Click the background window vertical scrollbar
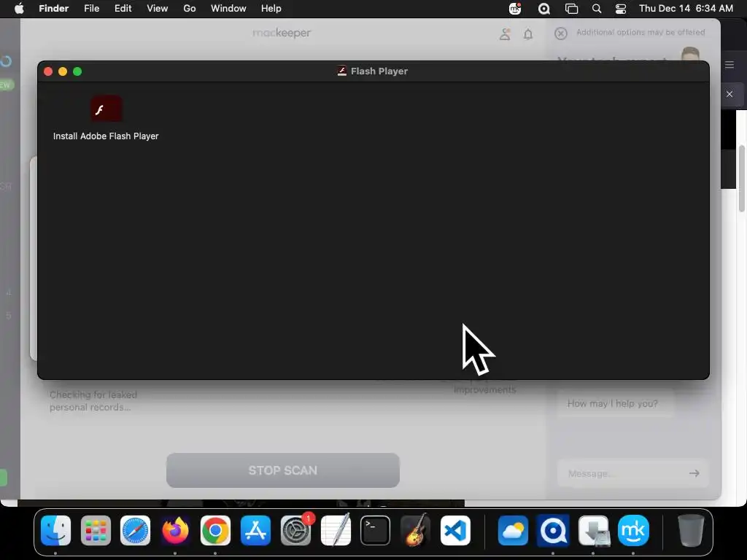This screenshot has height=560, width=747. (742, 179)
